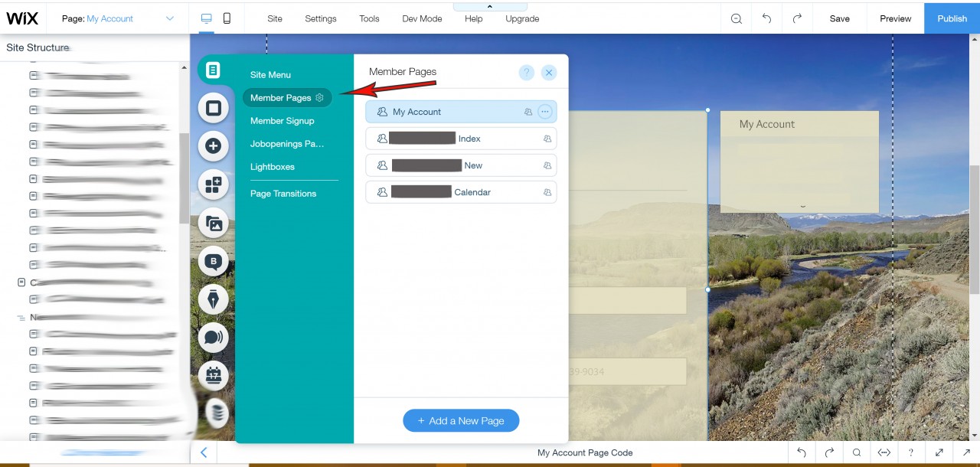Click Add a New Page button
Screen dimensions: 980x467
click(461, 420)
